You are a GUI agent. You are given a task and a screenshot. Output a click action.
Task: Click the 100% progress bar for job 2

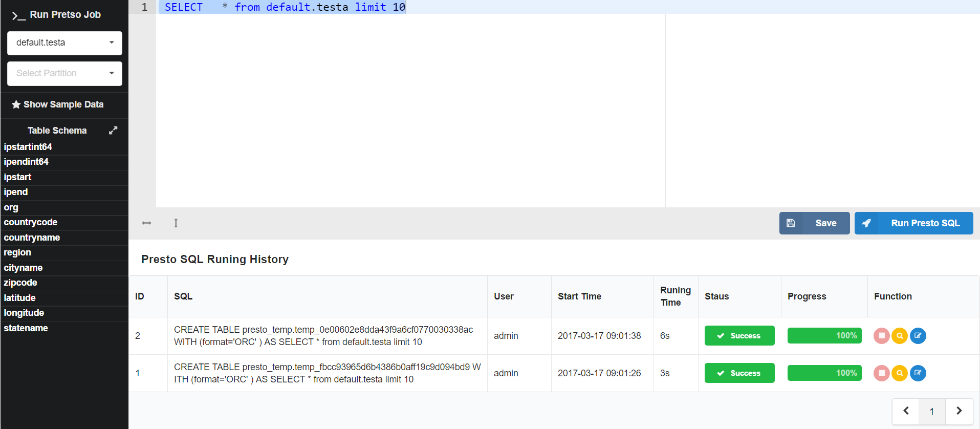824,336
